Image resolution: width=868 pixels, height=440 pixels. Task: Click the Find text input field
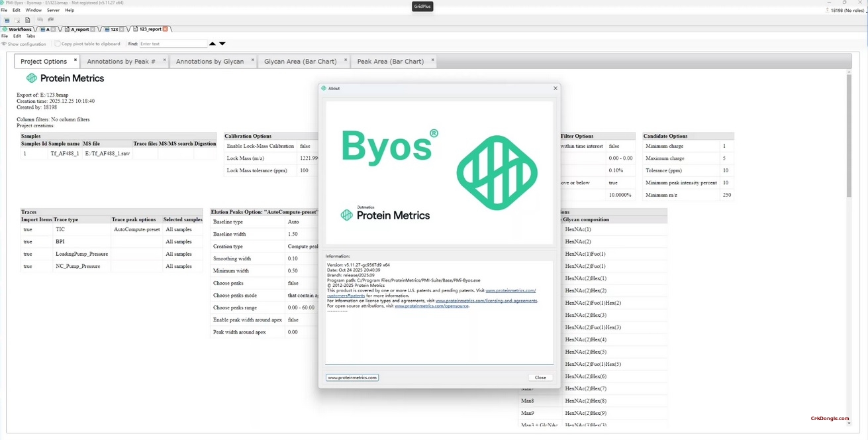click(173, 44)
